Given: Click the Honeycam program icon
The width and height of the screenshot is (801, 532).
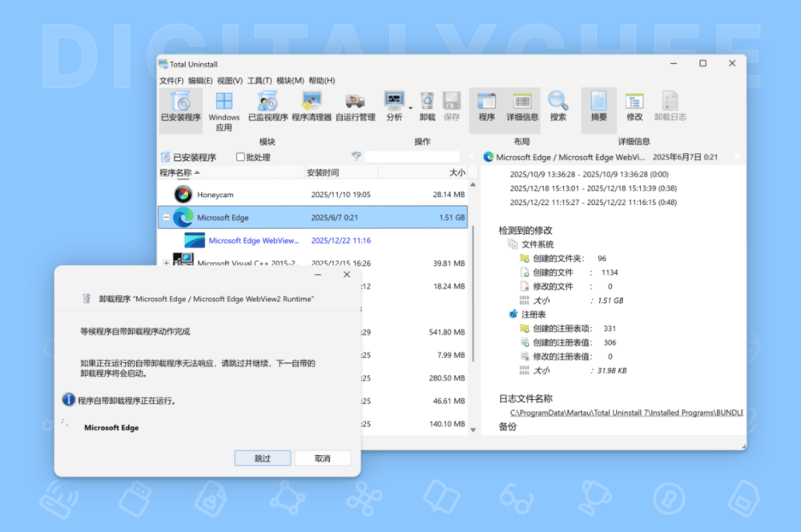Looking at the screenshot, I should pyautogui.click(x=183, y=195).
